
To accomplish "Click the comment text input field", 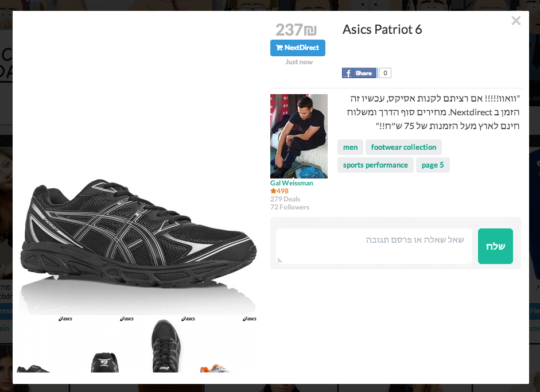I will [x=374, y=246].
